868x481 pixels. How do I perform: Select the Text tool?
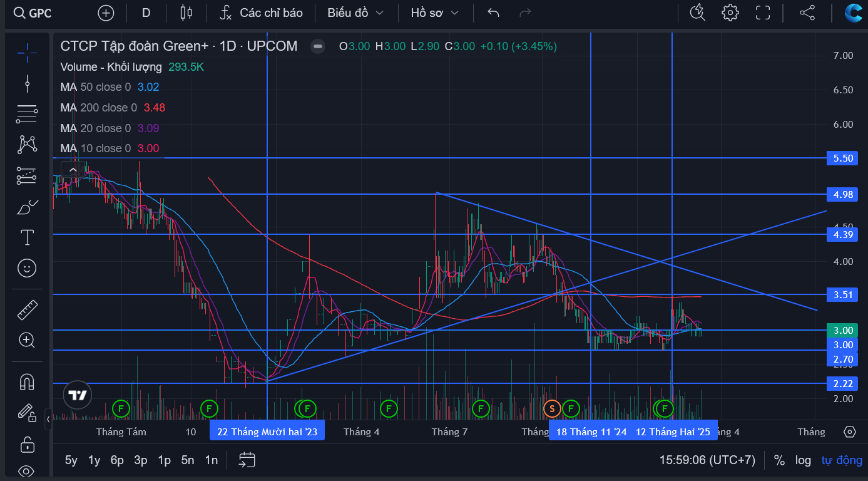(27, 237)
